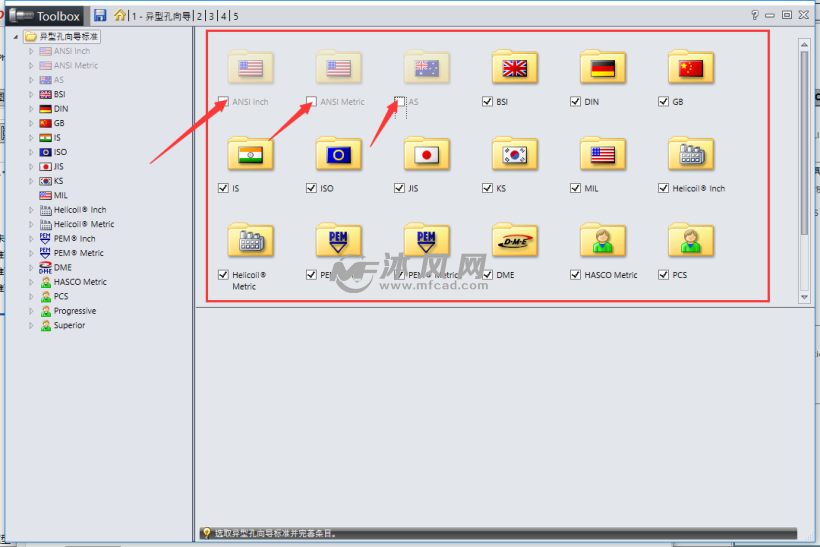
Task: Expand the BSI tree node
Action: 31,94
